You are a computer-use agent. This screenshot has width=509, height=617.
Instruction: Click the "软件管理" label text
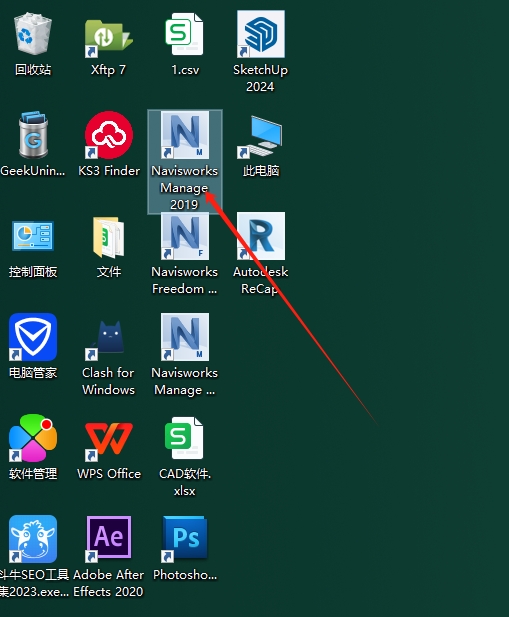(x=33, y=473)
